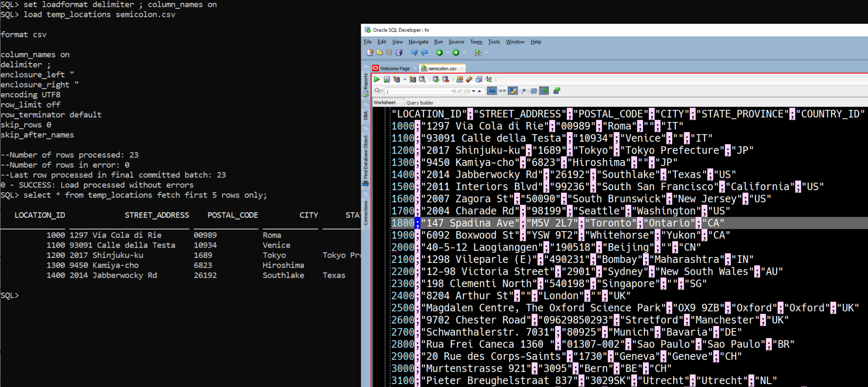Open the search options magnifier dropdown

click(379, 91)
